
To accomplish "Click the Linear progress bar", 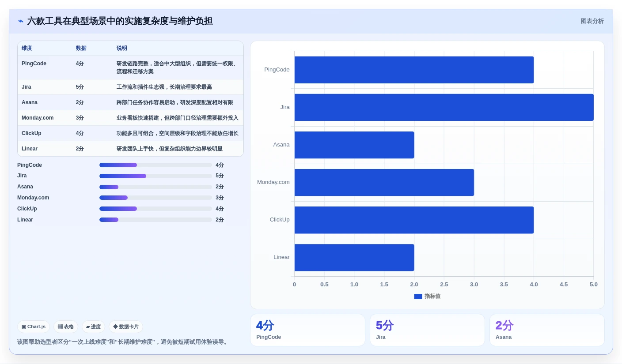I will [x=155, y=220].
